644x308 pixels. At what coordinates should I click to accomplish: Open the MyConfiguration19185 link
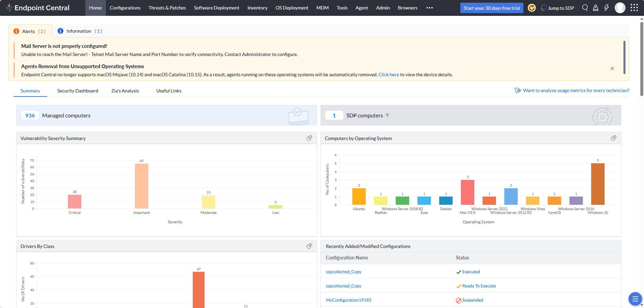pyautogui.click(x=348, y=300)
